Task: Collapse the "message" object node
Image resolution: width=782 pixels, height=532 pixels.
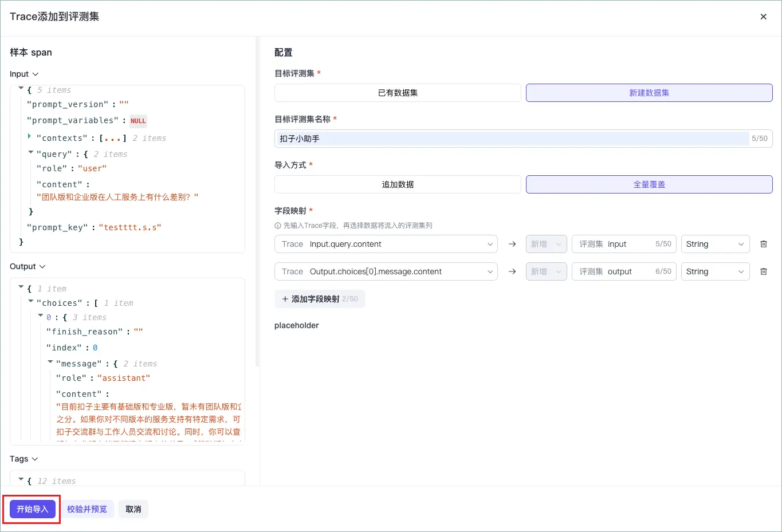Action: pos(50,361)
